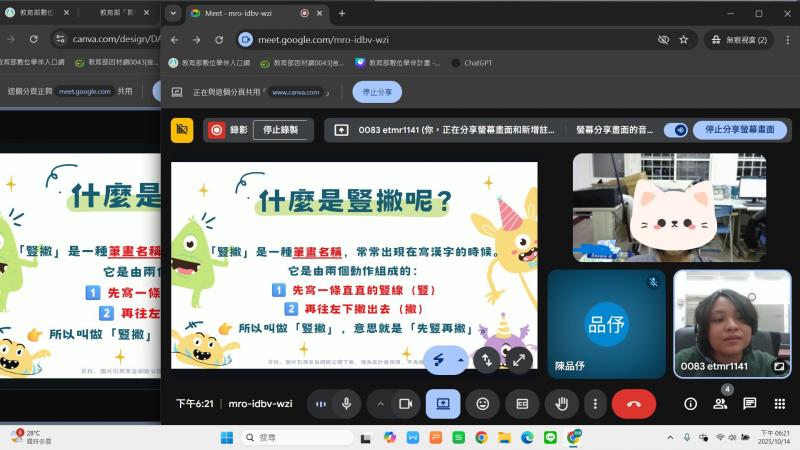Screen dimensions: 800x450
Task: Open in-call chat panel
Action: [x=749, y=404]
